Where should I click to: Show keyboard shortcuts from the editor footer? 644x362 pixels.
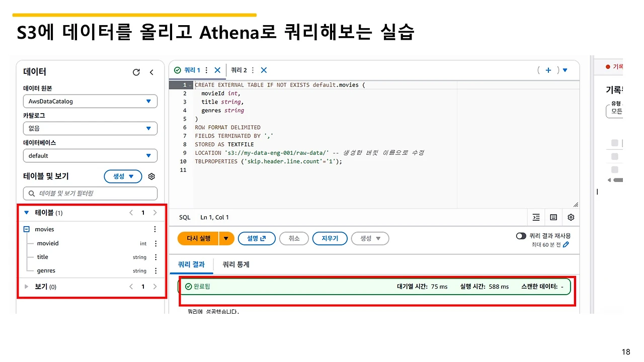coord(553,217)
